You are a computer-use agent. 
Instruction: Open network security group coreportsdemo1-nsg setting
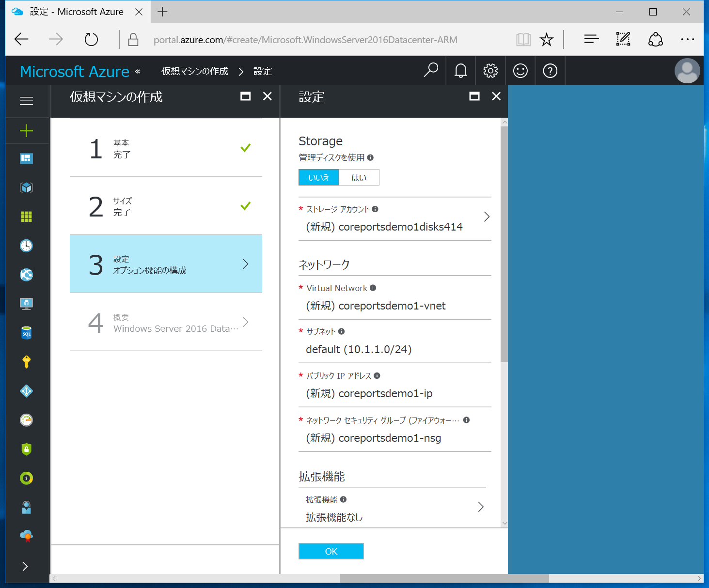tap(395, 430)
